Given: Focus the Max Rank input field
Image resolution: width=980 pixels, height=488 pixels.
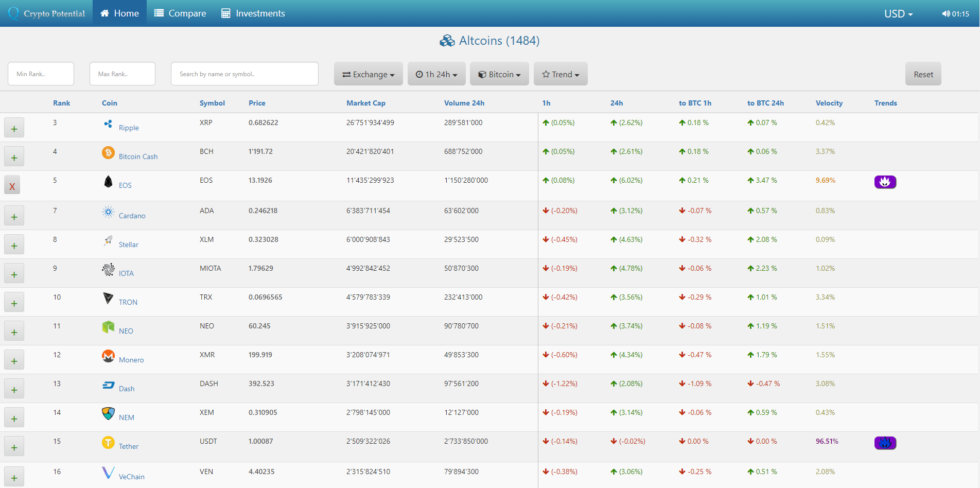Looking at the screenshot, I should click(122, 74).
